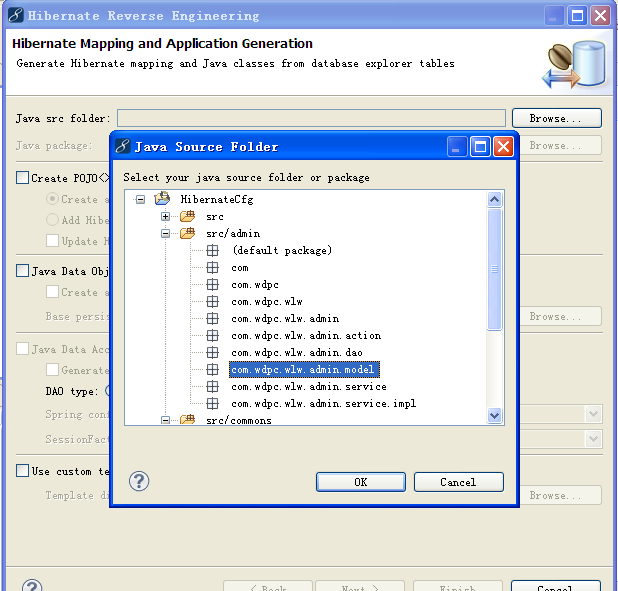Click the src/commons source folder icon
This screenshot has width=618, height=591.
(188, 419)
